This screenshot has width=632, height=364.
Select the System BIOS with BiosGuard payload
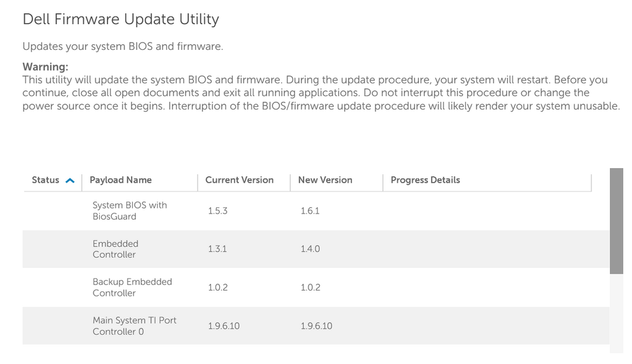pos(130,210)
